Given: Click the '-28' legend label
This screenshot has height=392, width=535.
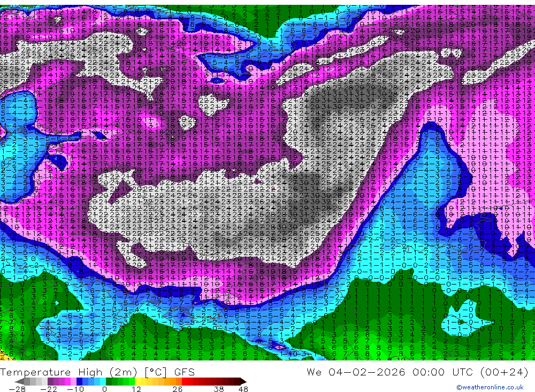Looking at the screenshot, I should point(17,389).
